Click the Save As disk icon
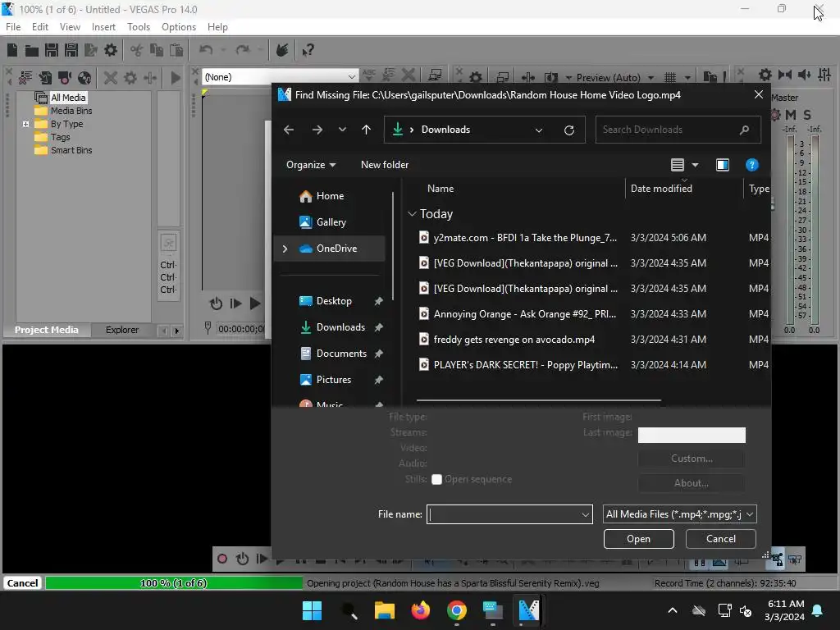The width and height of the screenshot is (840, 630). click(71, 50)
